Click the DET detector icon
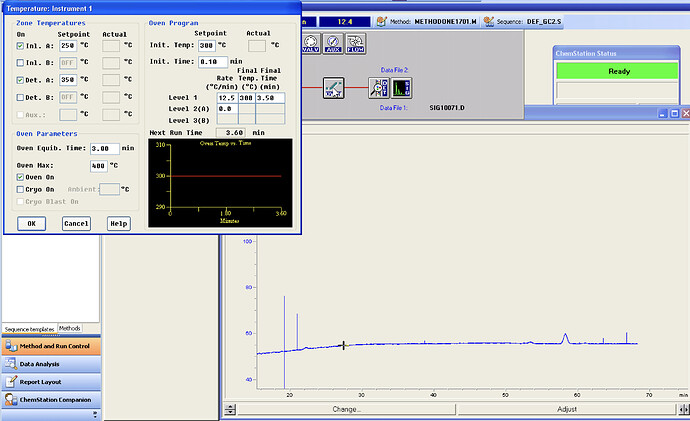This screenshot has width=690, height=421. pos(379,88)
